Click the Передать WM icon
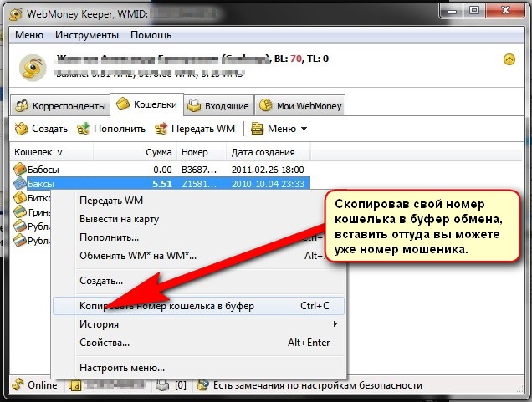Screen dimensions: 532x402 click(x=161, y=129)
